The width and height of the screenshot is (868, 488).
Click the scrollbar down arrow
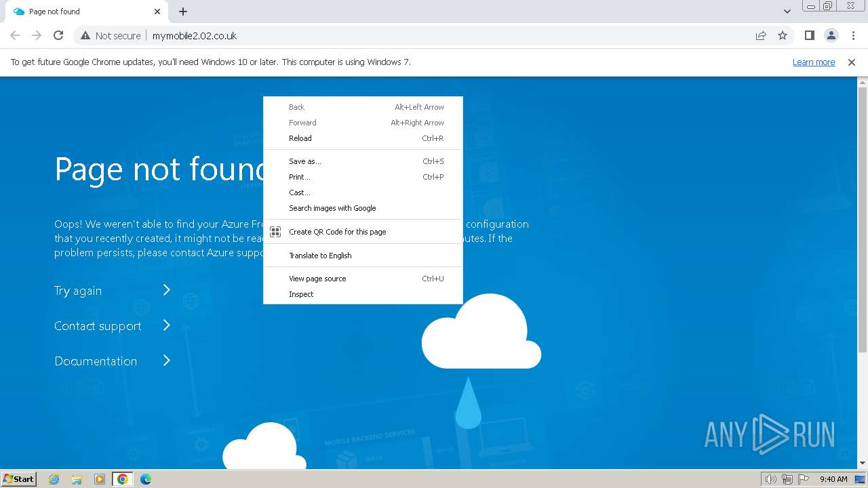[x=863, y=463]
